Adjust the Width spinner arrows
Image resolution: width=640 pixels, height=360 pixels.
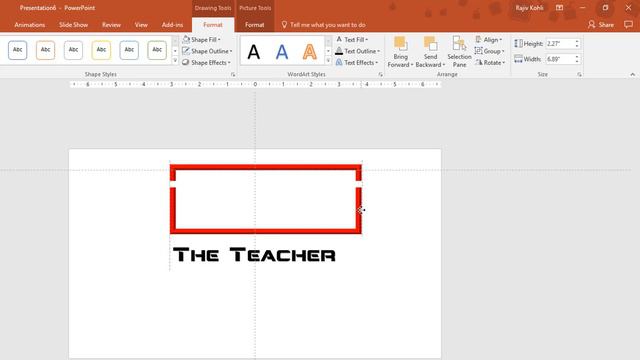[577, 59]
